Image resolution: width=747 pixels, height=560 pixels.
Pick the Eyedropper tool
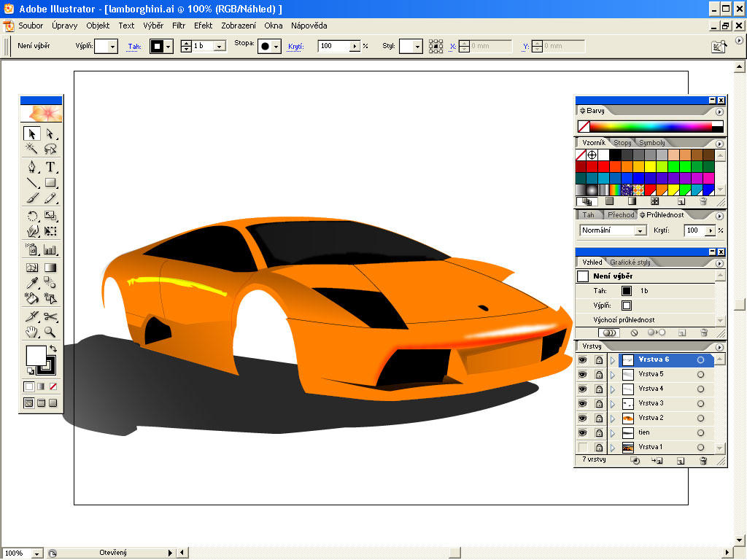tap(31, 284)
